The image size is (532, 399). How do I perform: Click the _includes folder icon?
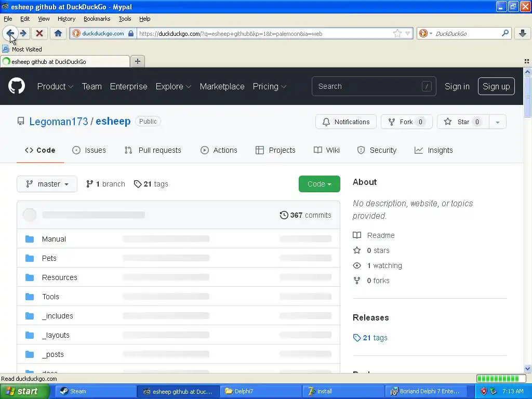pyautogui.click(x=30, y=316)
